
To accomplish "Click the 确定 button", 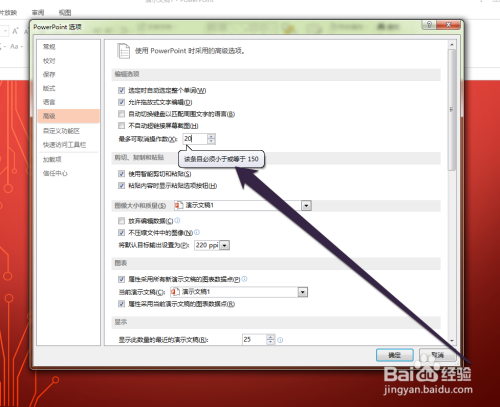I will click(x=395, y=355).
